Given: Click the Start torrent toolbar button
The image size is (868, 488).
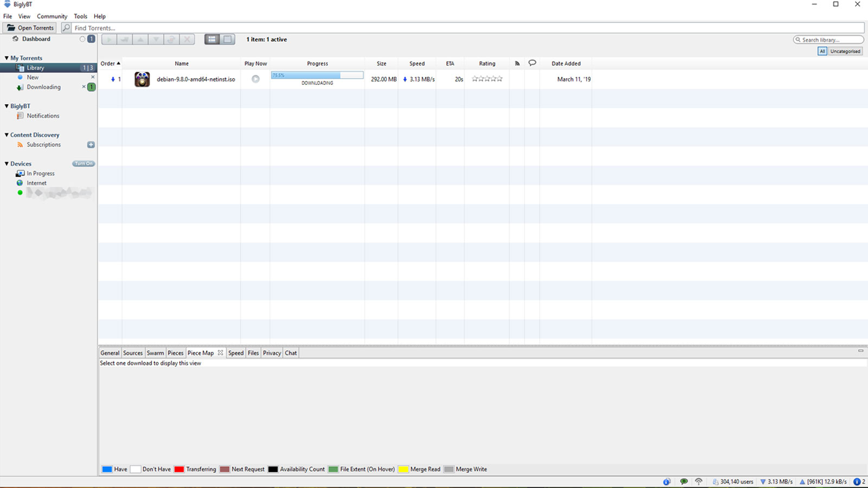Looking at the screenshot, I should pyautogui.click(x=109, y=40).
